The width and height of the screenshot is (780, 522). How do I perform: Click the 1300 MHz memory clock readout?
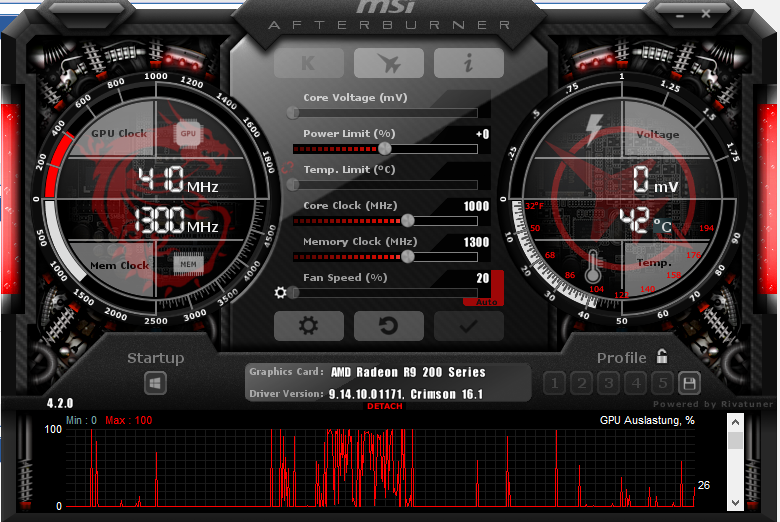click(x=176, y=221)
